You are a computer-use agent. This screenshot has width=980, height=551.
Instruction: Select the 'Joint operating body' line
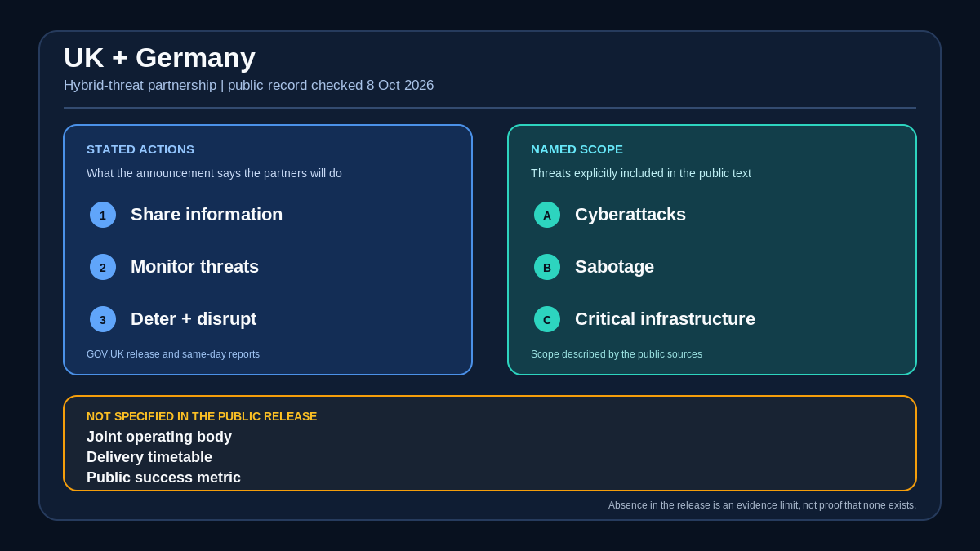tap(159, 437)
